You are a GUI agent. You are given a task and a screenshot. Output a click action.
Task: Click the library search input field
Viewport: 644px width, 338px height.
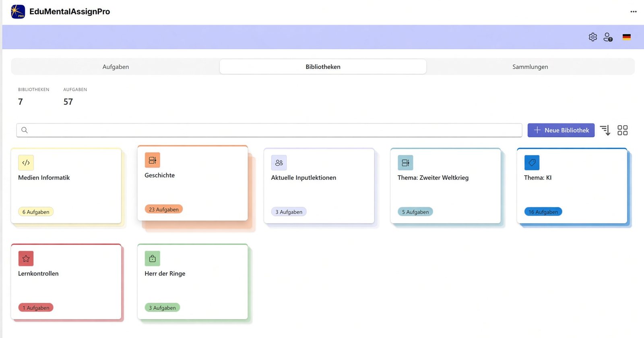point(269,130)
